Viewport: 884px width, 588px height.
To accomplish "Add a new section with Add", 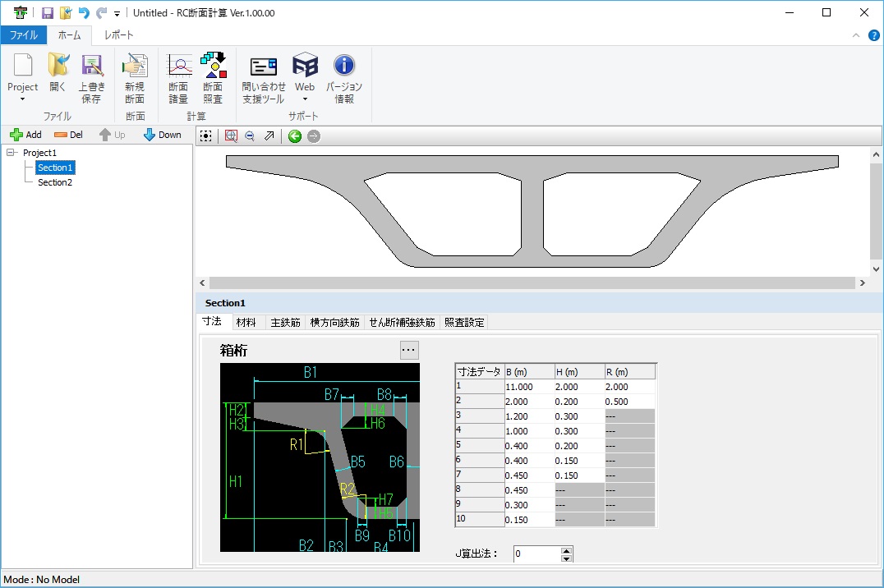I will pos(26,135).
